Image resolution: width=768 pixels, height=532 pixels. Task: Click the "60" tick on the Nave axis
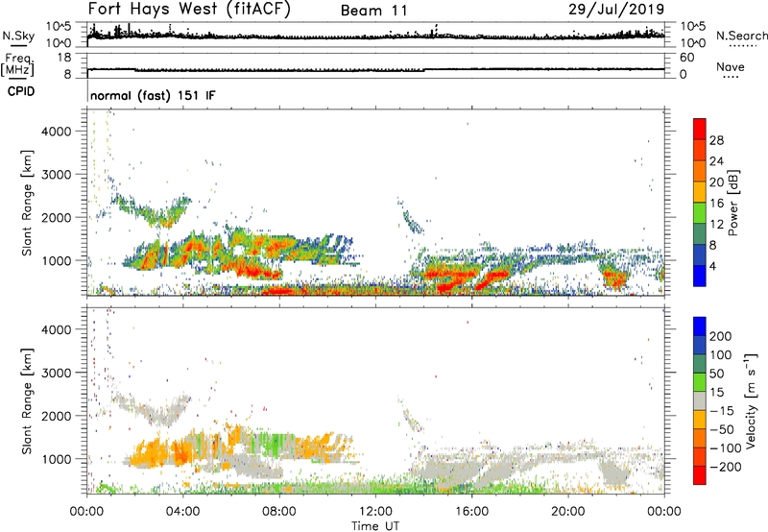point(687,58)
